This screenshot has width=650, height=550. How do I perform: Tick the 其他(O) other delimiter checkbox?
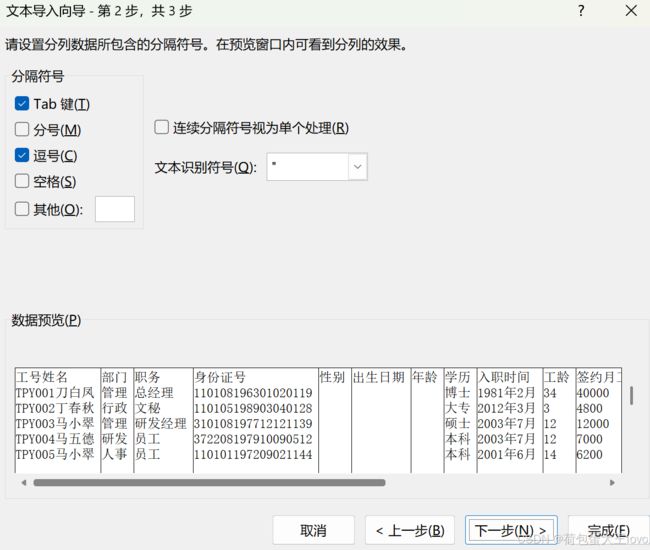tap(22, 209)
